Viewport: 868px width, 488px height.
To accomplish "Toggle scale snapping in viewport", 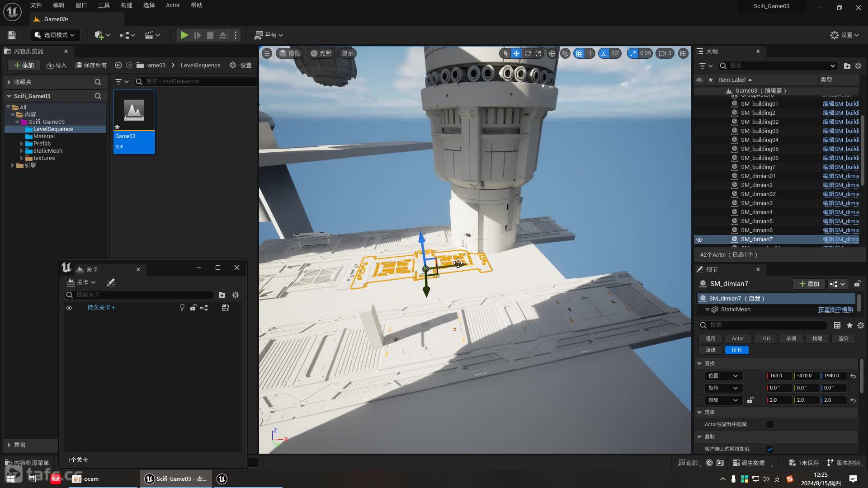I will point(632,53).
